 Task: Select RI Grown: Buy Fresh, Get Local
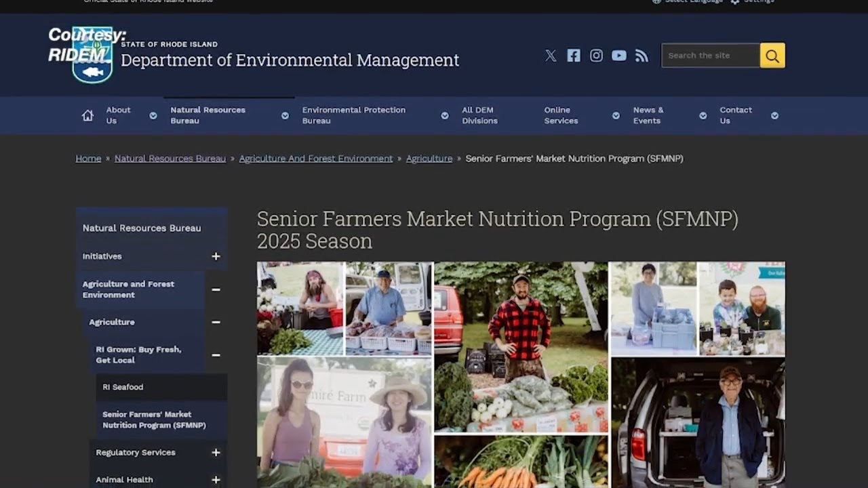[x=139, y=354]
